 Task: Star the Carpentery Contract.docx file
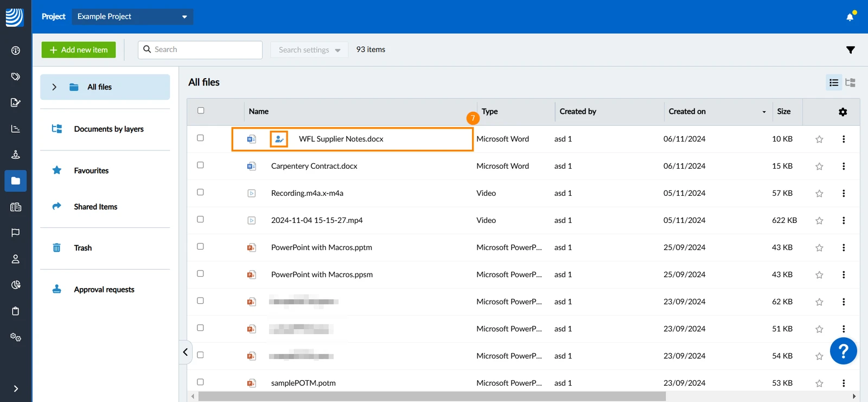[819, 167]
